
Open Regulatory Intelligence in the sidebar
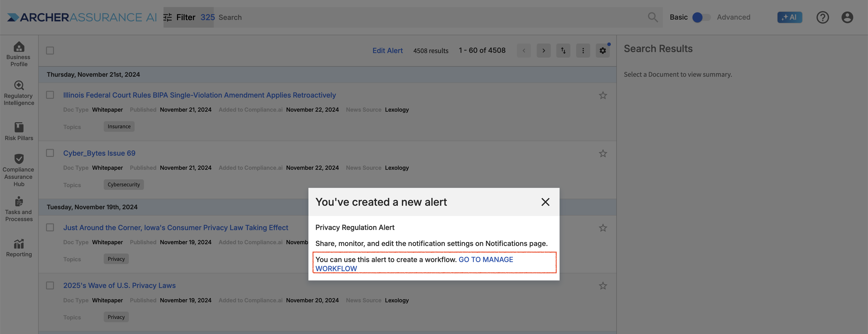click(19, 93)
